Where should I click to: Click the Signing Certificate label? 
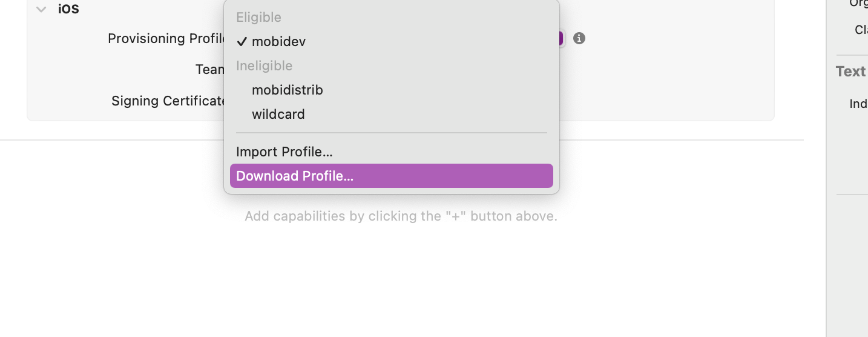[168, 101]
